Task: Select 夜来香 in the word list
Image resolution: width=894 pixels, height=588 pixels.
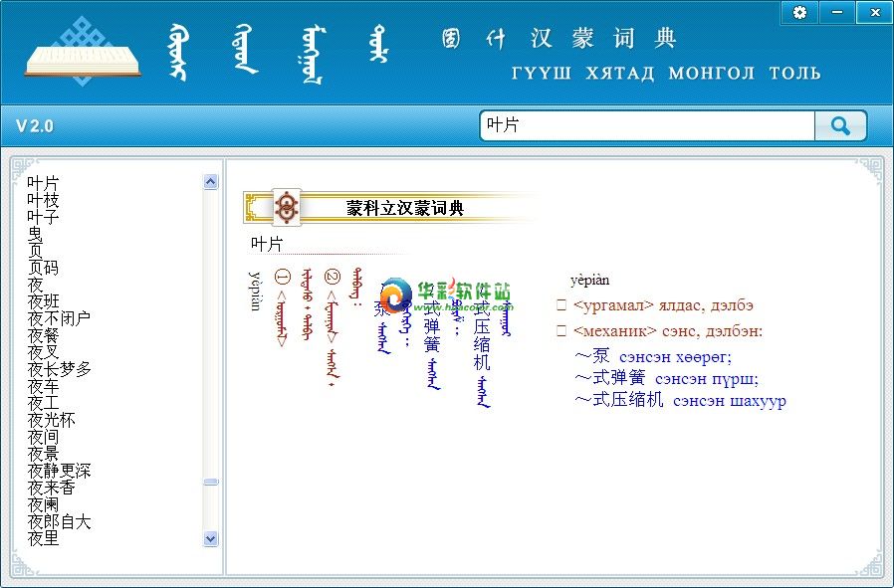Action: [51, 488]
